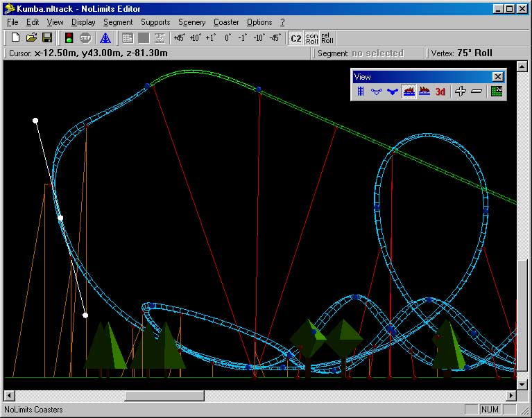Click the blue support tower icon

(105, 38)
